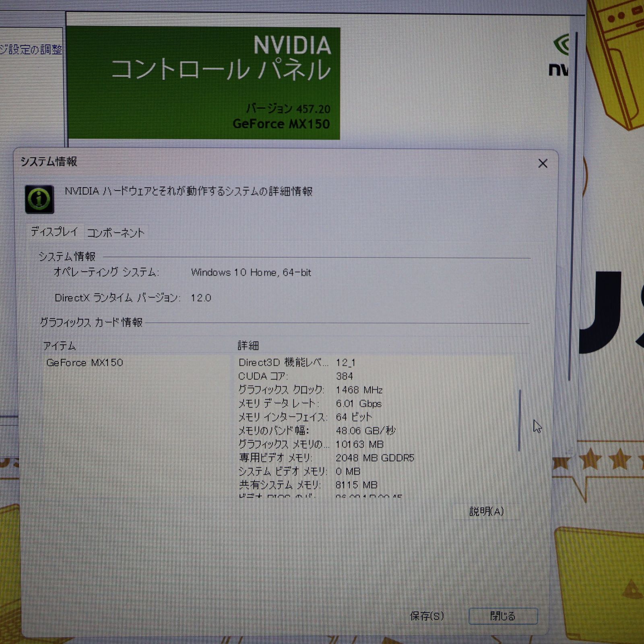Select the ディスプレイ tab
644x644 pixels.
(54, 231)
